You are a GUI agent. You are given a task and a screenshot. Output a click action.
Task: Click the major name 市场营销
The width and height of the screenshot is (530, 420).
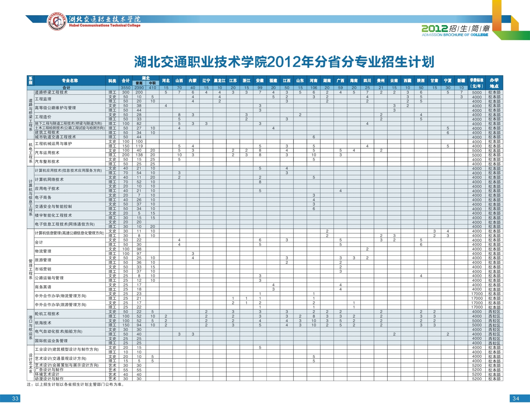point(43,269)
